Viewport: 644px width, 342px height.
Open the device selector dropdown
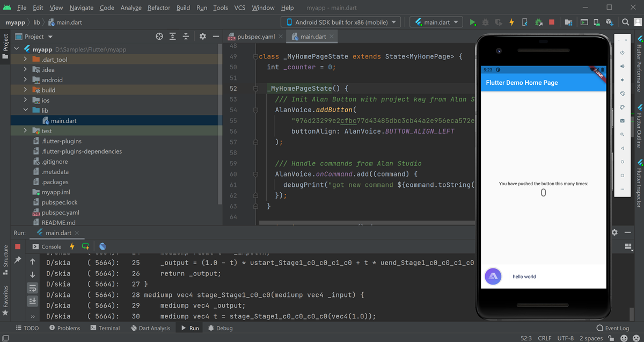point(341,23)
